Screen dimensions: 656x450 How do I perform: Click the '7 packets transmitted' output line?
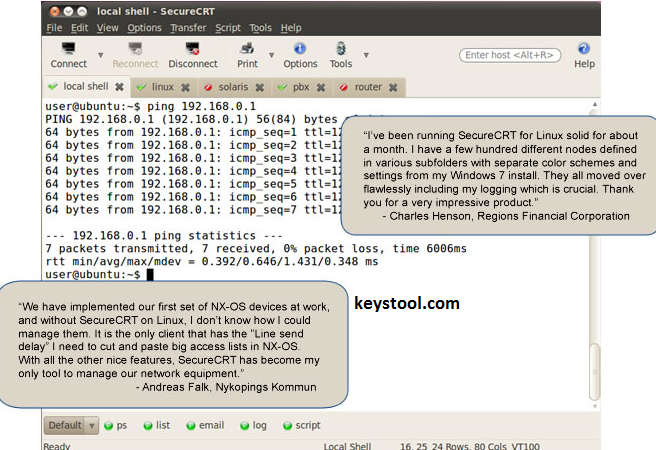(256, 248)
